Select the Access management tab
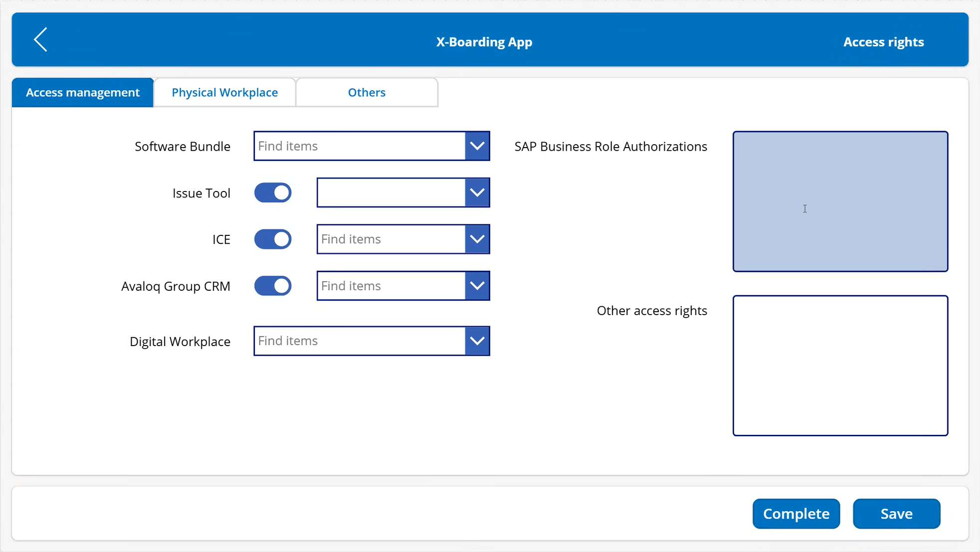980x552 pixels. [x=82, y=92]
